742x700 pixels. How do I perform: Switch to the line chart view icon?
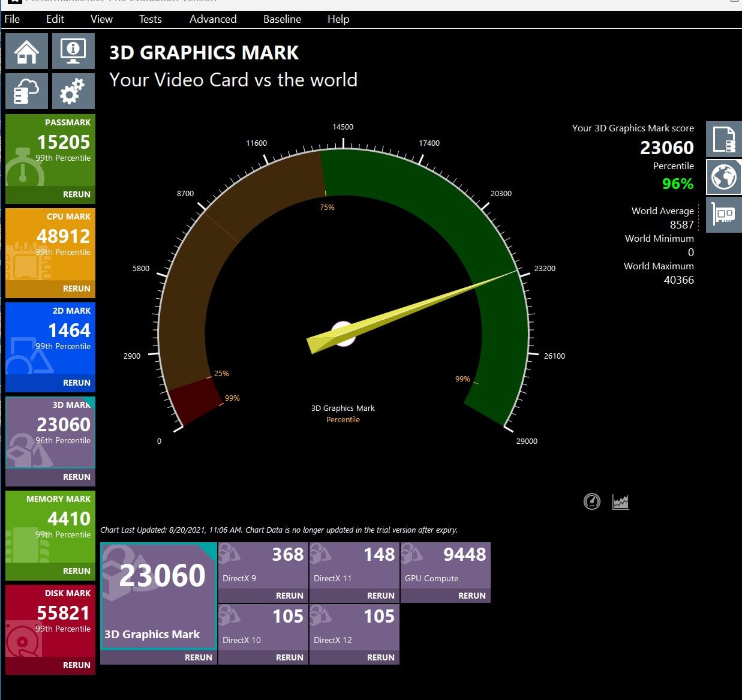(x=620, y=501)
